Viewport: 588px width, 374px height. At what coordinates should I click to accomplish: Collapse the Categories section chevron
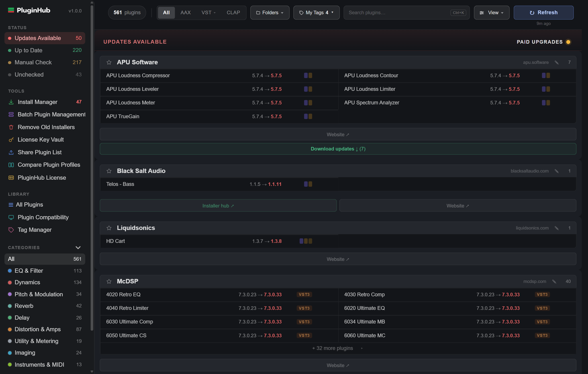coord(78,248)
